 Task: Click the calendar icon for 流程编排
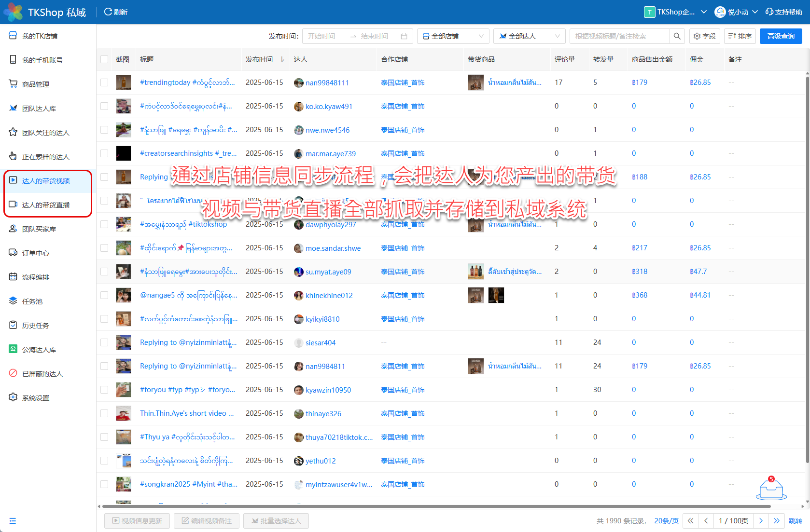[13, 277]
